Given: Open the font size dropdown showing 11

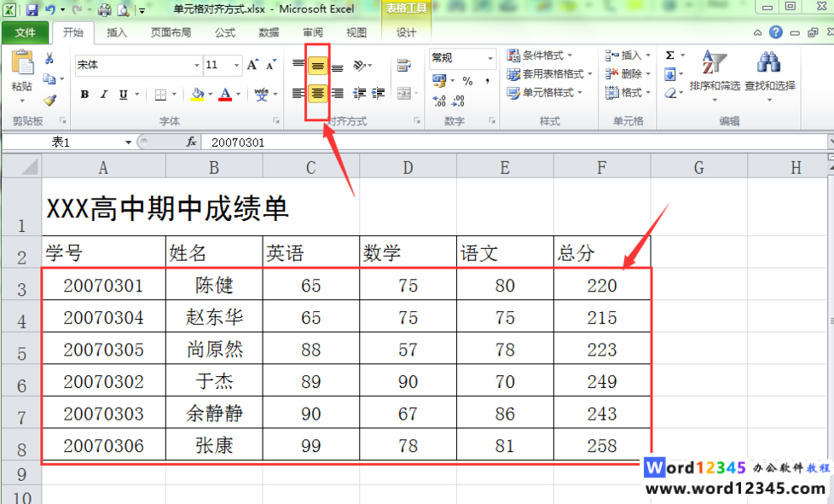Looking at the screenshot, I should pyautogui.click(x=237, y=66).
